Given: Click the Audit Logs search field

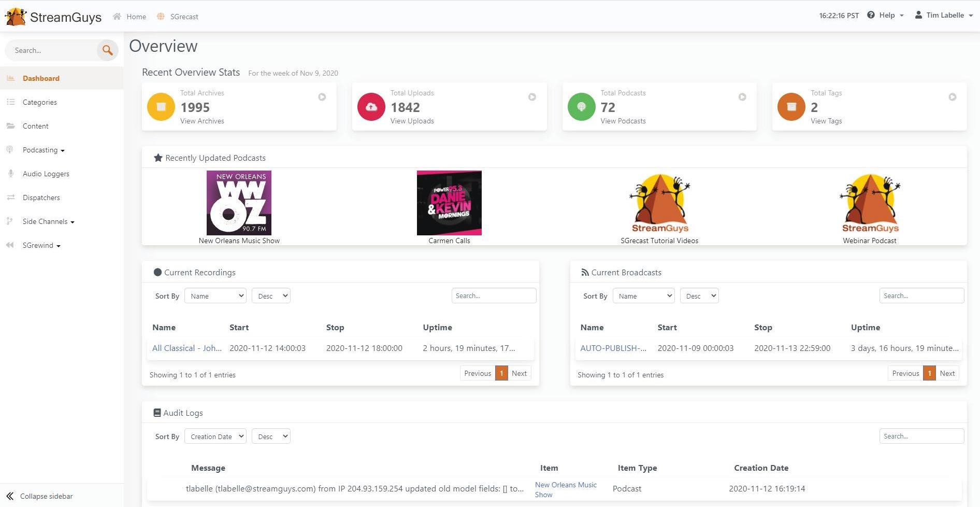Looking at the screenshot, I should 921,436.
